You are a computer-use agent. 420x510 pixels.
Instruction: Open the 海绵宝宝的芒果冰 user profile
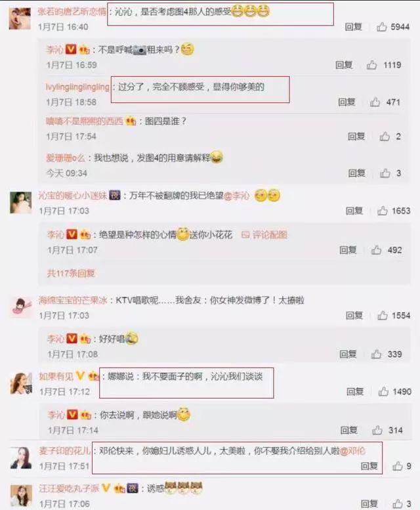point(73,300)
